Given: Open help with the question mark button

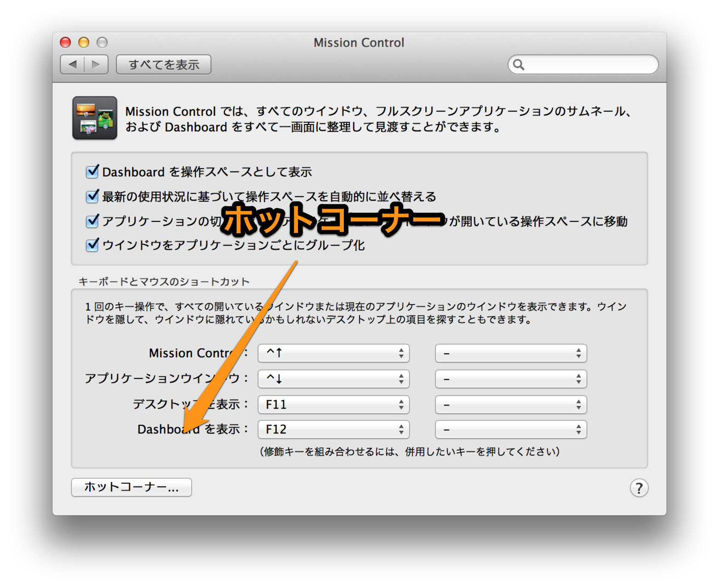Looking at the screenshot, I should (639, 488).
